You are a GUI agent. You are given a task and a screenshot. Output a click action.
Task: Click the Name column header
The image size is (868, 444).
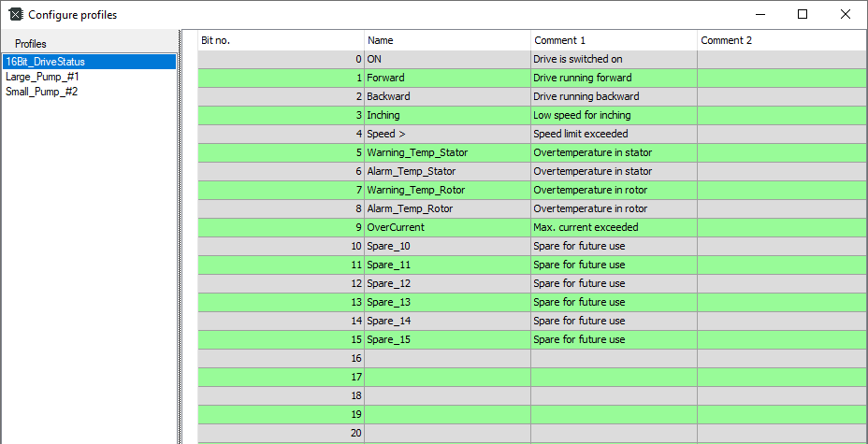tap(447, 41)
